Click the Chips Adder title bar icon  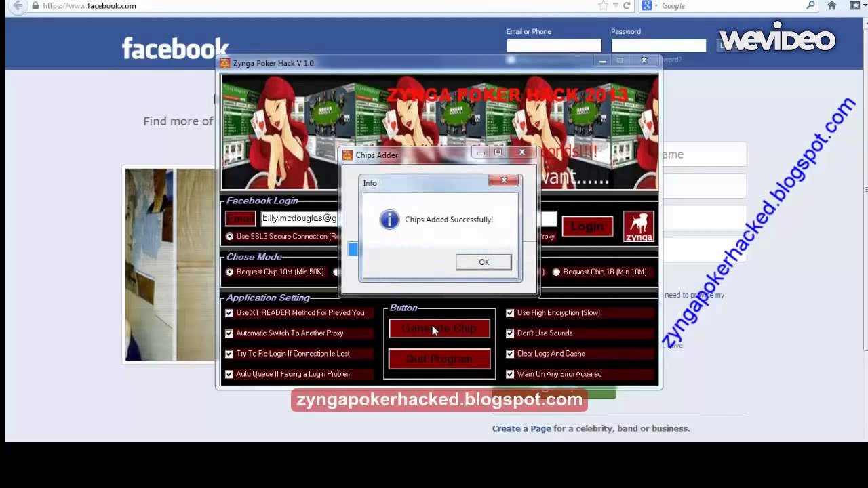(348, 155)
